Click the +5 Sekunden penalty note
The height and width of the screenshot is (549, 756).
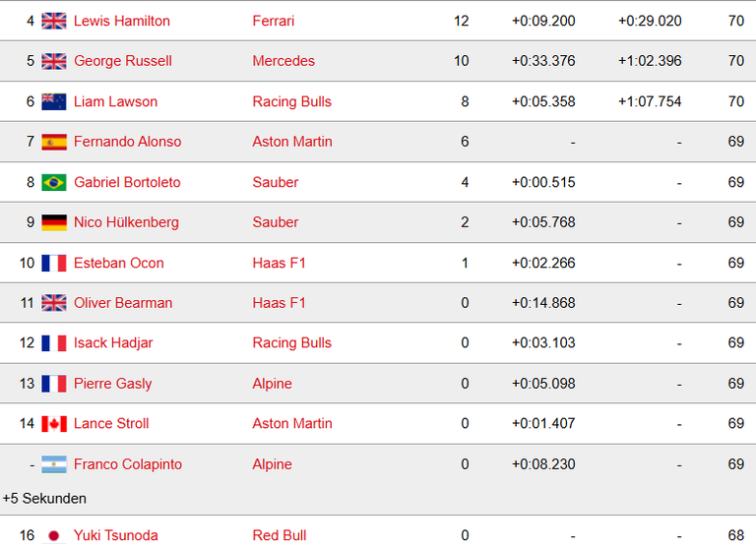coord(44,499)
